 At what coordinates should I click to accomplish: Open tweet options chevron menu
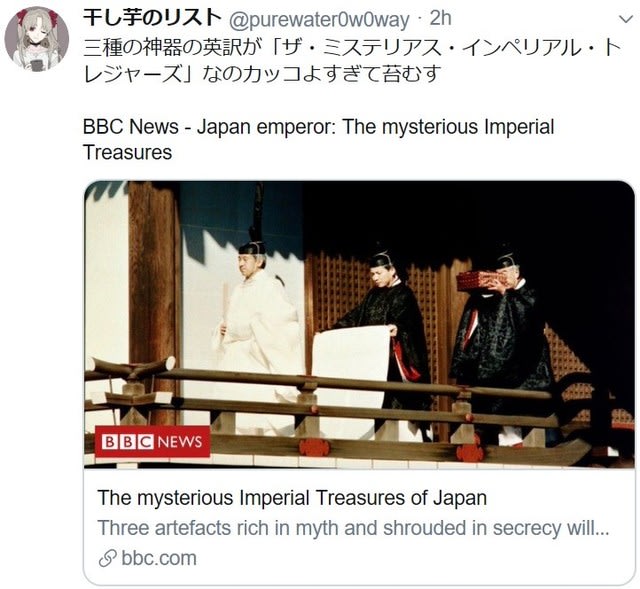click(x=626, y=19)
